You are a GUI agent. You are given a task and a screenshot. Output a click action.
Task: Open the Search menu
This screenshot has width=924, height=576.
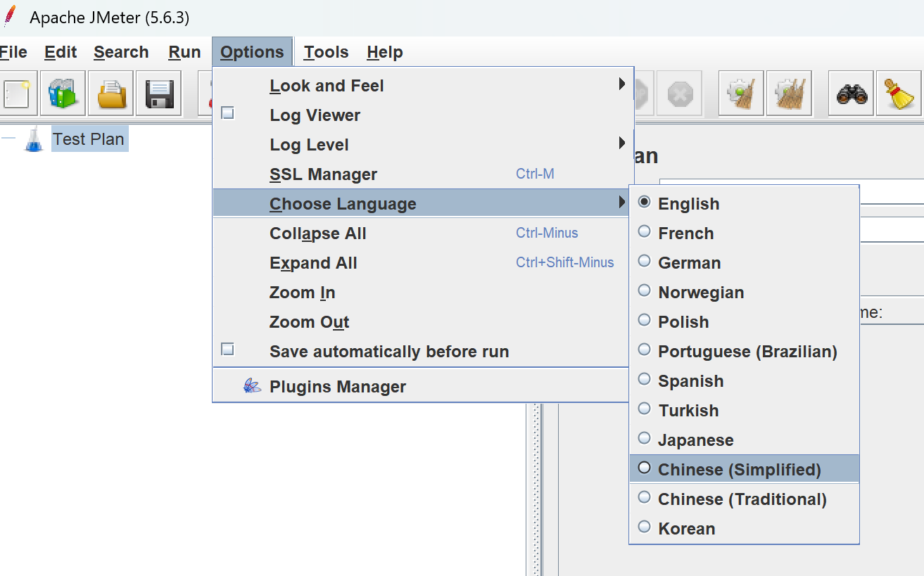121,52
